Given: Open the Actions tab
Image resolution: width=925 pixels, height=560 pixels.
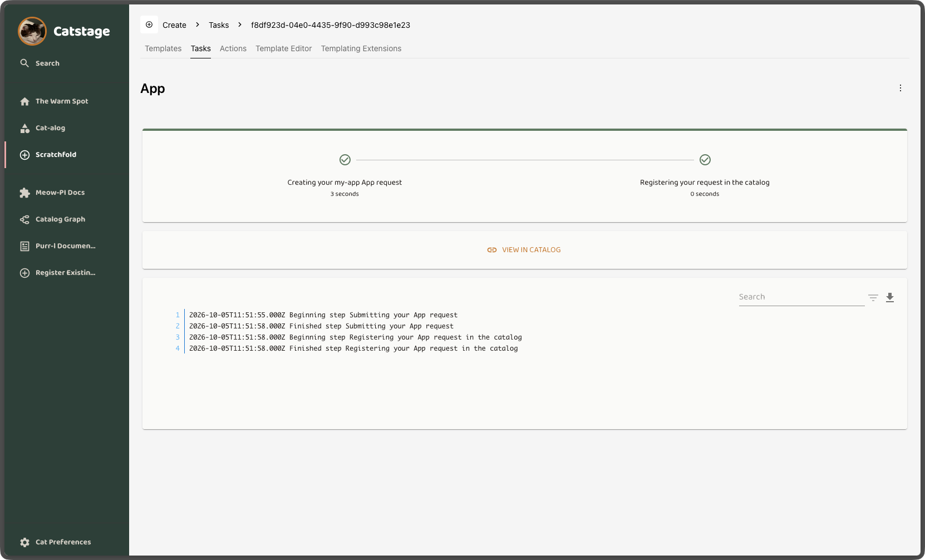Looking at the screenshot, I should pyautogui.click(x=233, y=48).
